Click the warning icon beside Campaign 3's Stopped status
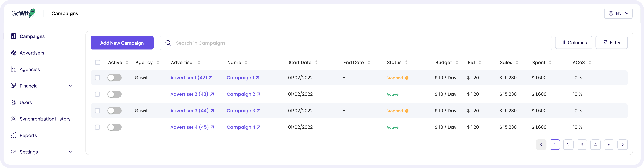The image size is (644, 168). click(x=407, y=111)
